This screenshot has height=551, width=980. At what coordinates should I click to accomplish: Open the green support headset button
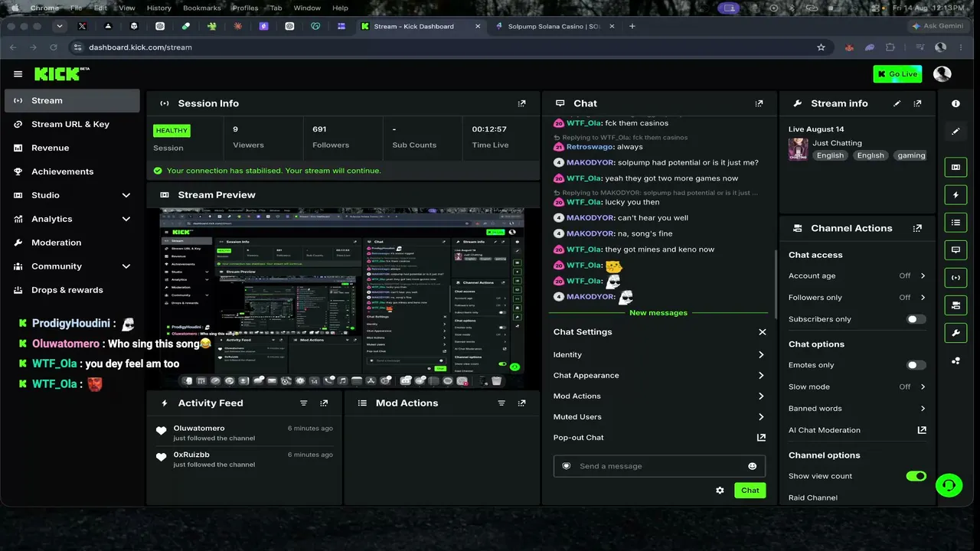949,484
